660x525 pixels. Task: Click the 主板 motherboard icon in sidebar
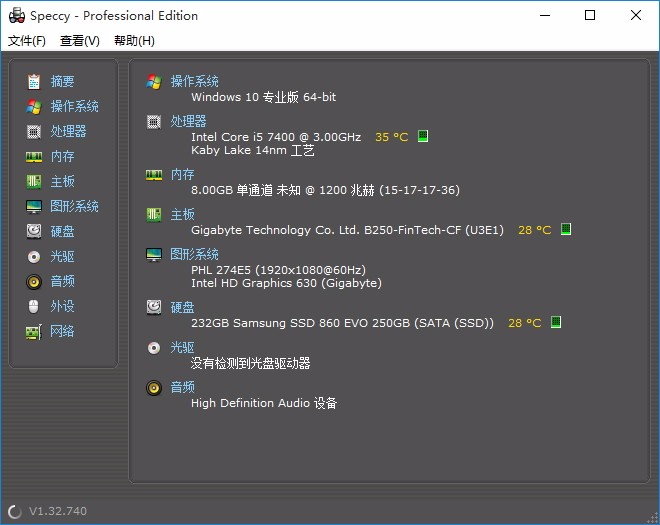coord(34,182)
